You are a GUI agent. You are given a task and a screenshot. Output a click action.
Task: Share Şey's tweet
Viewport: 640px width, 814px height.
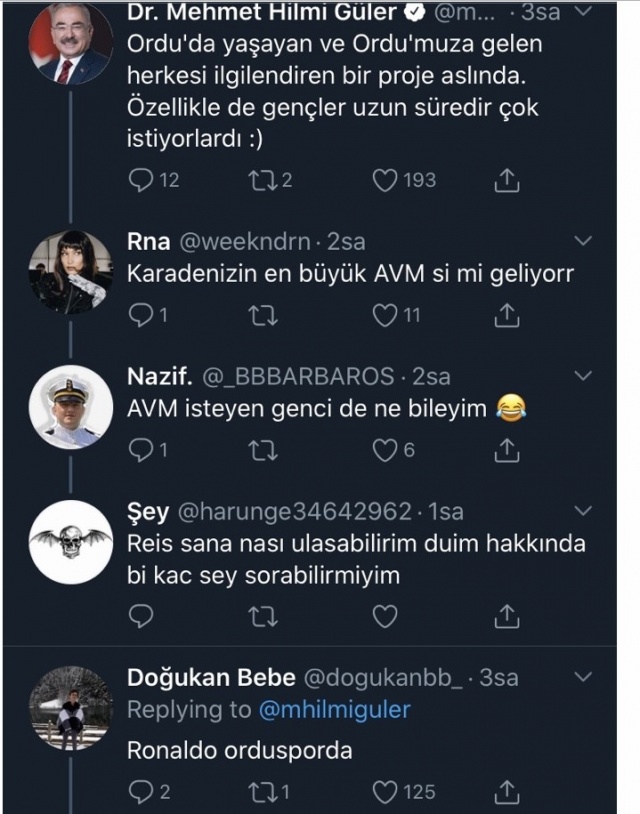click(507, 616)
